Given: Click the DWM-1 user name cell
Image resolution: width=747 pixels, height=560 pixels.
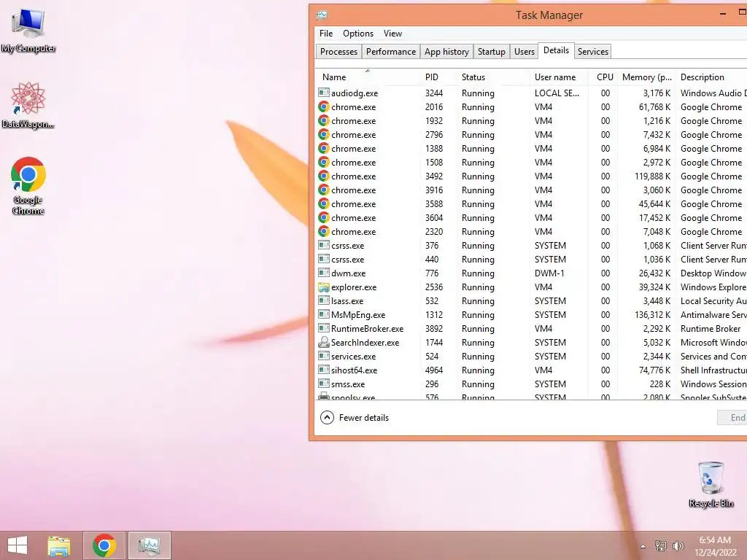Looking at the screenshot, I should pos(549,273).
